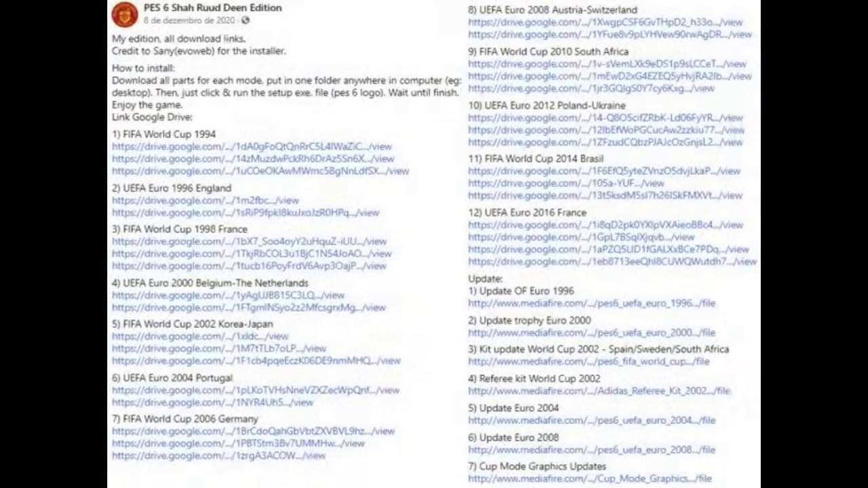This screenshot has width=868, height=488.
Task: Open World Cup 1994 link starting 1dA0g
Action: coord(252,146)
